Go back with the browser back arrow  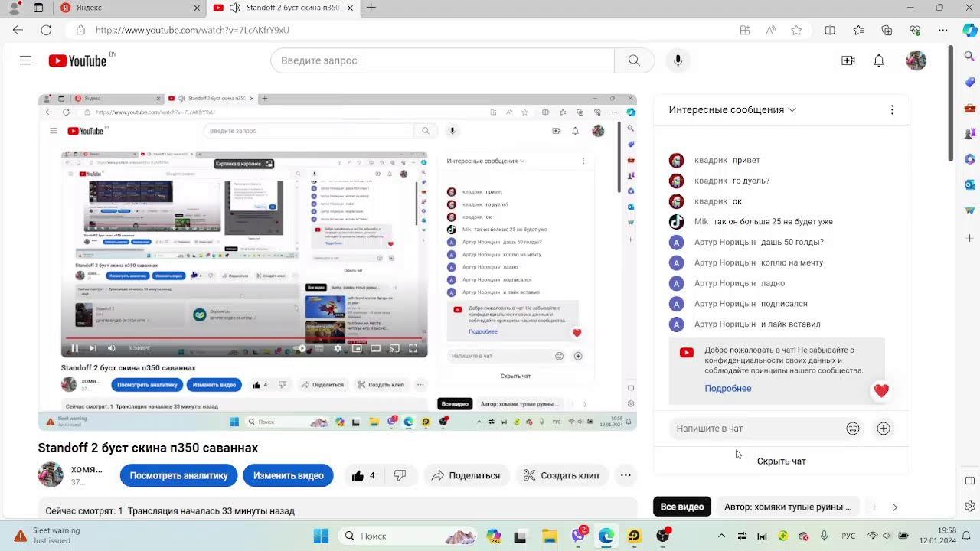click(18, 30)
